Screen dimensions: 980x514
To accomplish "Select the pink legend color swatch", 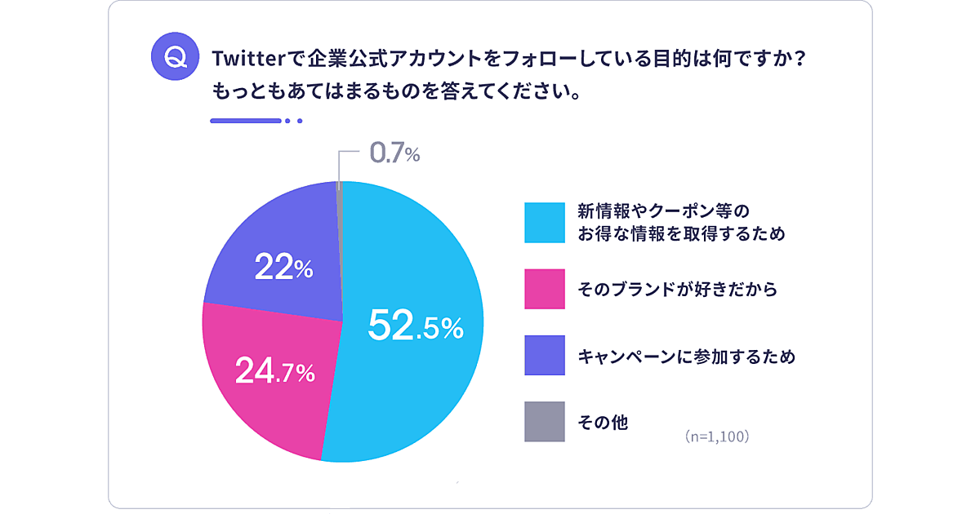I will click(545, 290).
